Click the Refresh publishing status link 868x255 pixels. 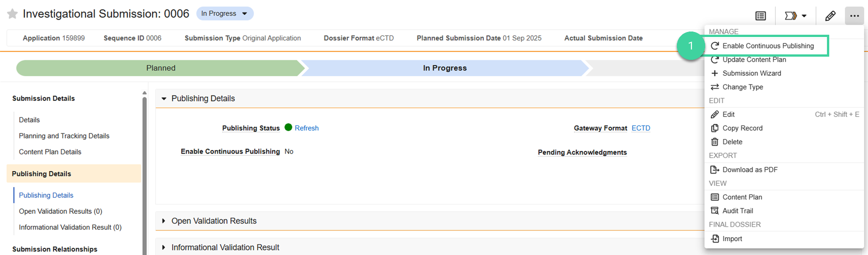coord(307,128)
